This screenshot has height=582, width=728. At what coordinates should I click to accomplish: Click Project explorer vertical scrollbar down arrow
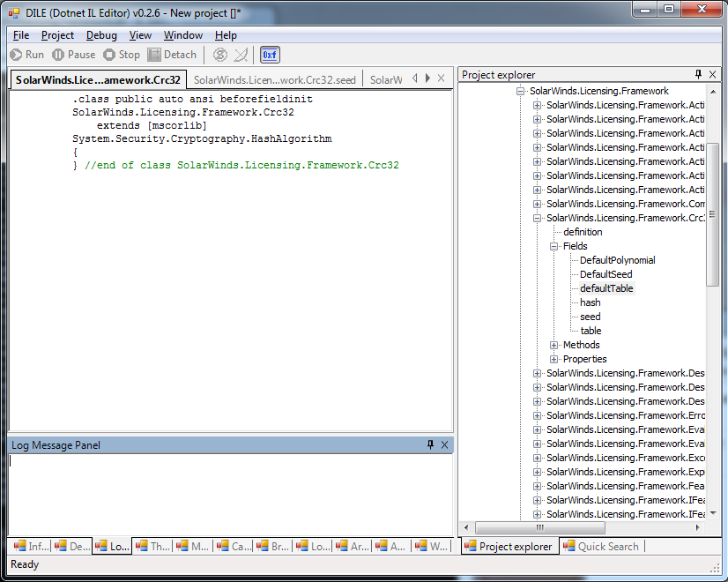713,513
